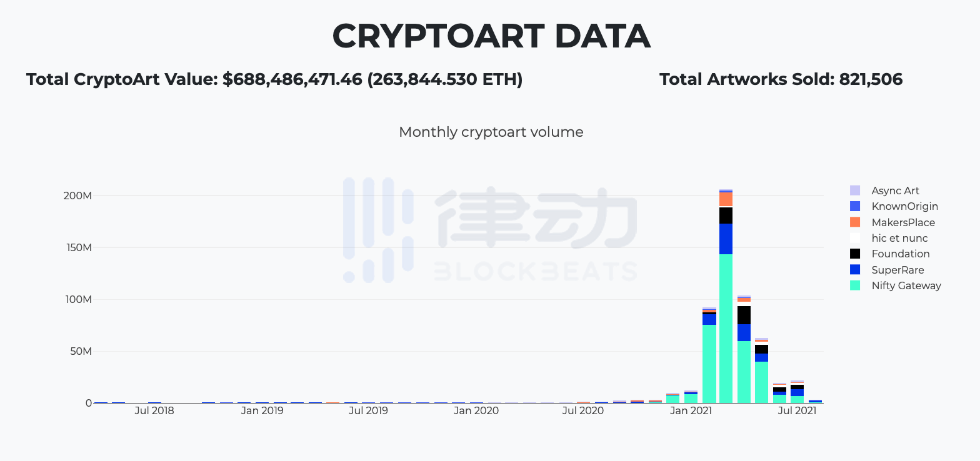Click the MakersPlace orange legend swatch

point(855,222)
